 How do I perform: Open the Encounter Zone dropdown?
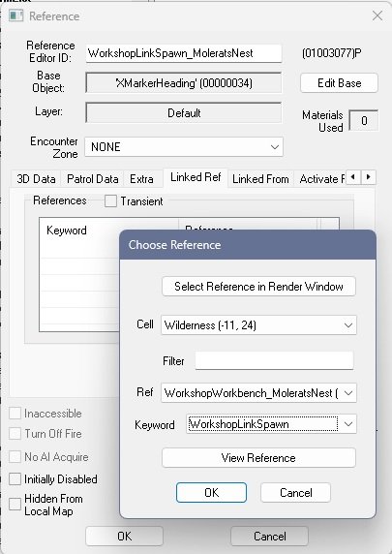184,146
